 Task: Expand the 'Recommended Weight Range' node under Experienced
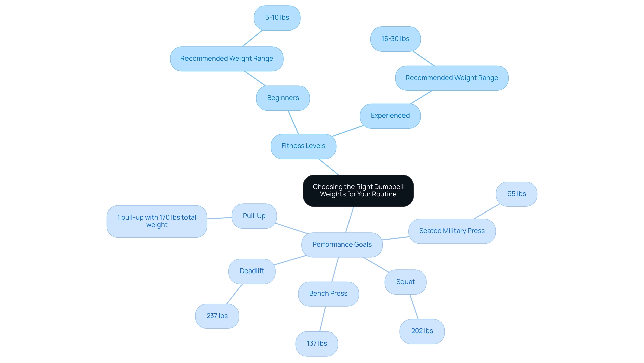tap(451, 78)
